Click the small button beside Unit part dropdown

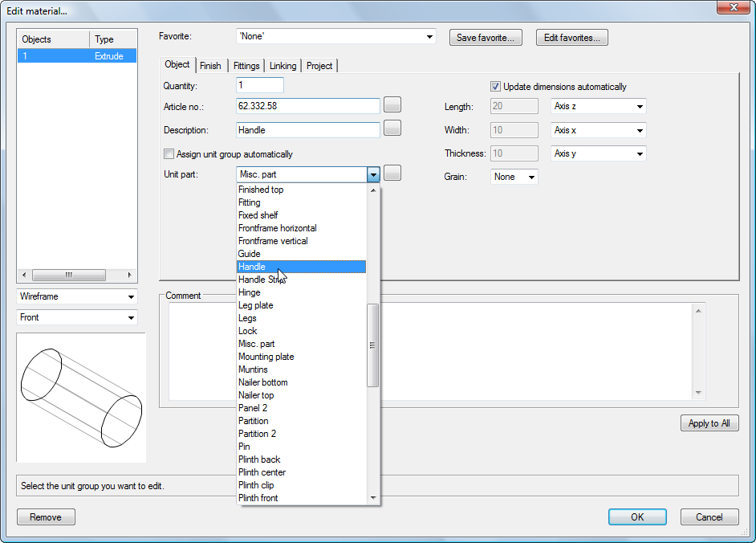(392, 173)
